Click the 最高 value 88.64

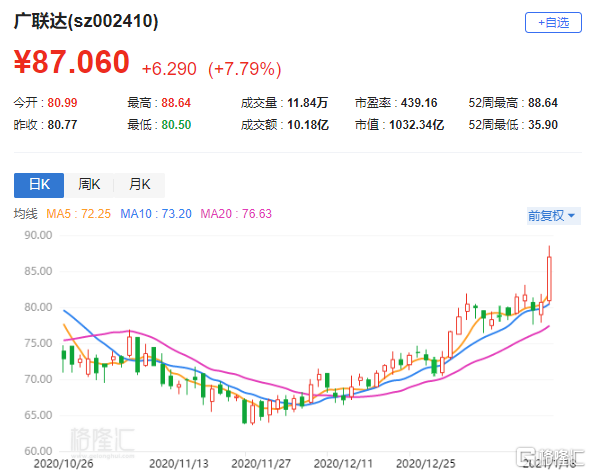point(176,102)
